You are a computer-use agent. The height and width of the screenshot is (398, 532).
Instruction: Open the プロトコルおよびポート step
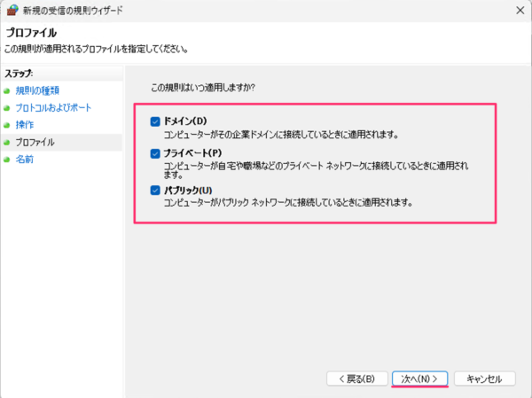click(53, 108)
